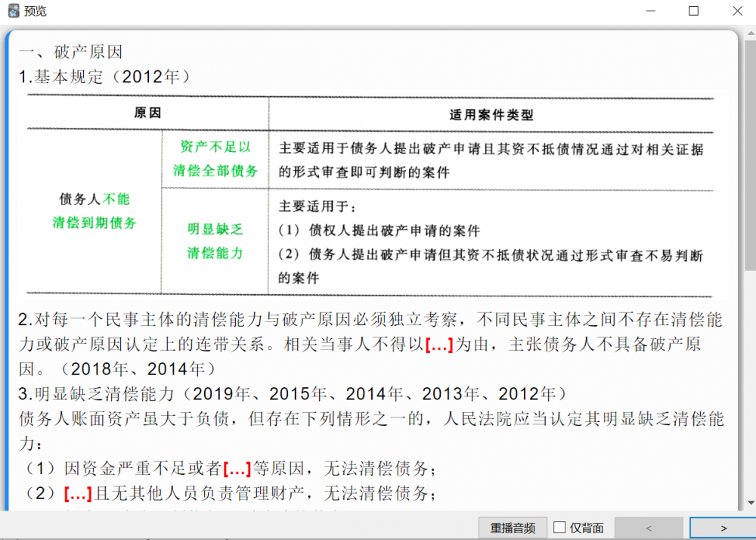Screen dimensions: 756x540
Task: Click the scrollbar down arrow
Action: [749, 503]
